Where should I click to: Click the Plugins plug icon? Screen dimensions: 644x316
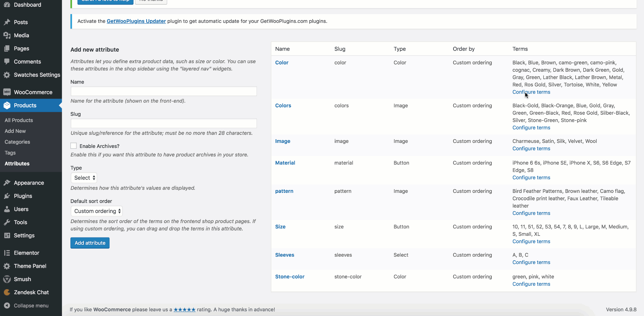7,196
